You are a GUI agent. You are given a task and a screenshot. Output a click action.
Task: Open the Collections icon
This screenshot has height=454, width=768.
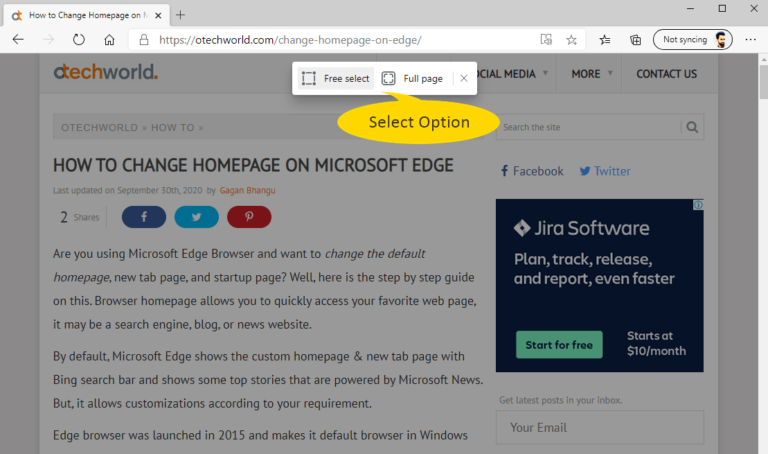pos(635,40)
